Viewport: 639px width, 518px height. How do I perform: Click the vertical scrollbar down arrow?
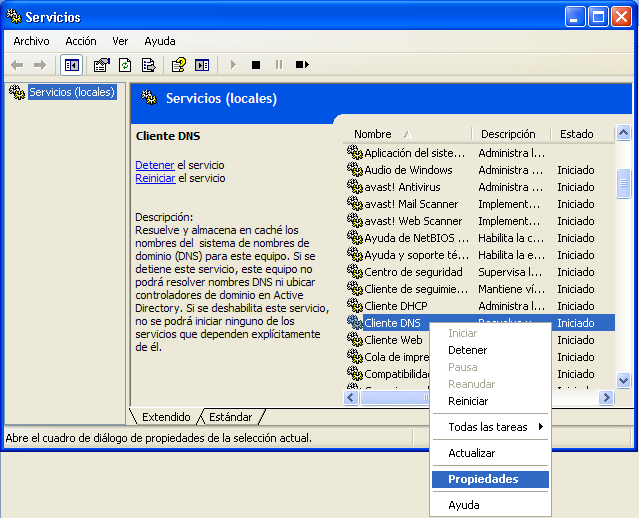coord(624,381)
